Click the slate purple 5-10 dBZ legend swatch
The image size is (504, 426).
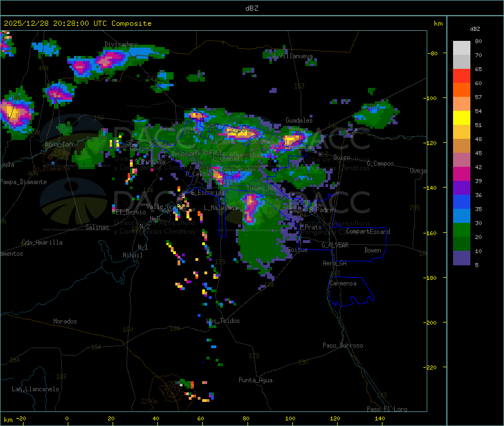click(461, 258)
